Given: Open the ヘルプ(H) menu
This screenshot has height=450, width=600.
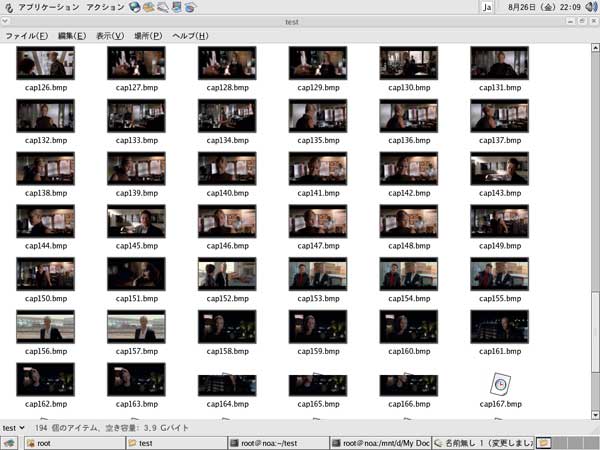Looking at the screenshot, I should (x=190, y=36).
